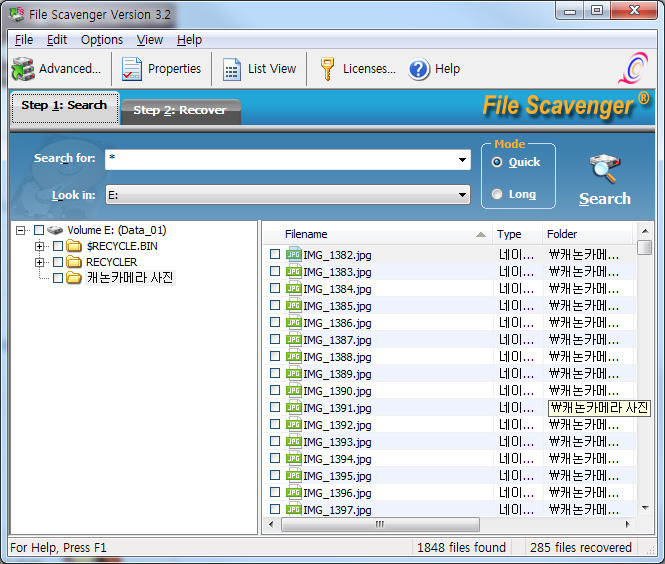Collapse the Volume E: tree node

pos(20,230)
